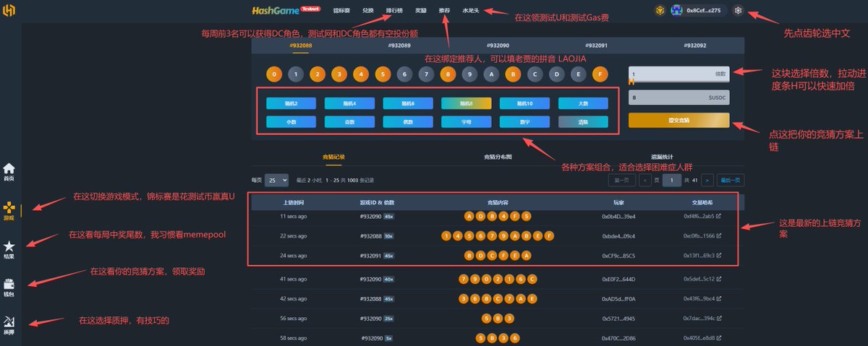Open the 兑换 menu in the header

368,11
